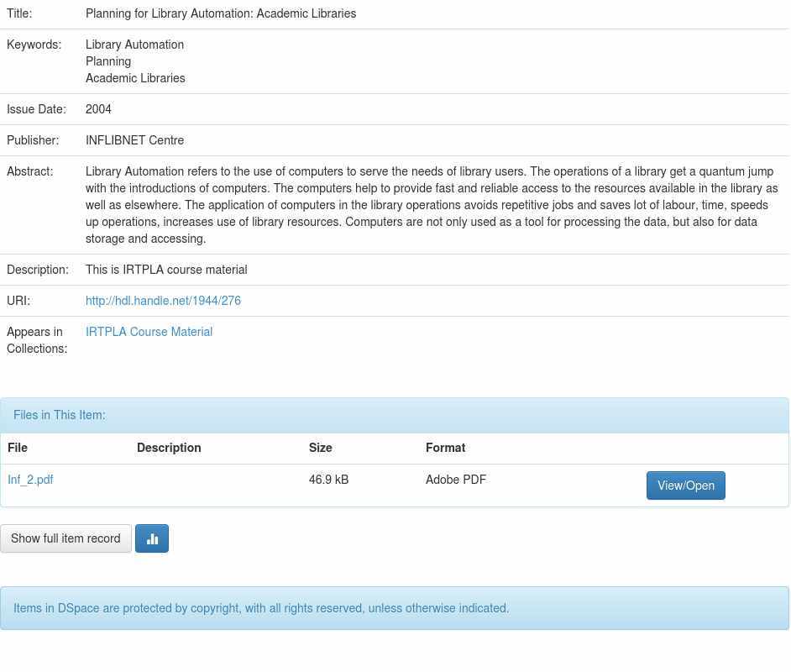Open the Inf_2.pdf file link
The height and width of the screenshot is (672, 791).
click(x=30, y=480)
